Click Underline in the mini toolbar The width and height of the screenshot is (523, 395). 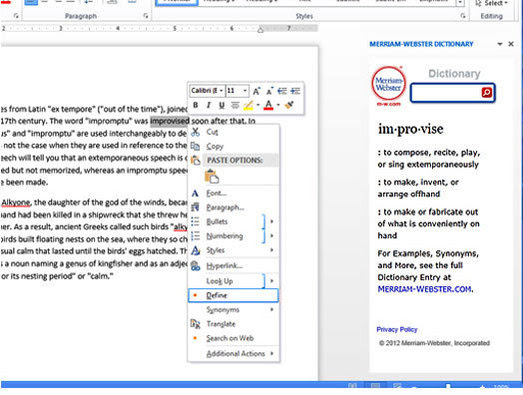pyautogui.click(x=221, y=105)
